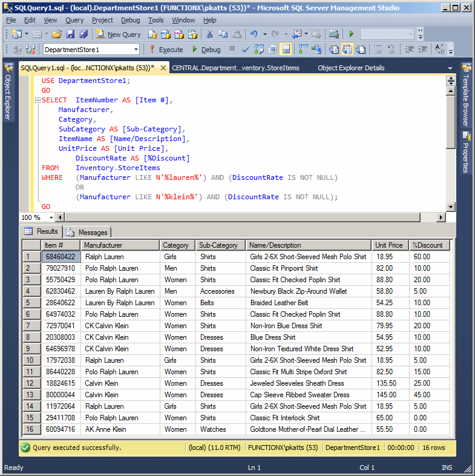The image size is (475, 476).
Task: Click the Change Connection icon
Action: tap(30, 49)
